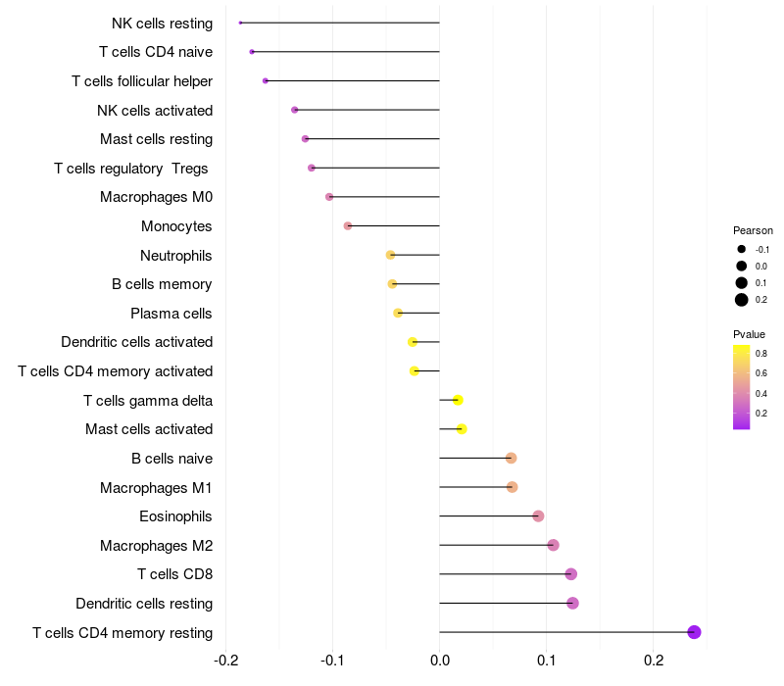Select the yellow T cells gamma delta dot
The height and width of the screenshot is (686, 784).
(458, 400)
